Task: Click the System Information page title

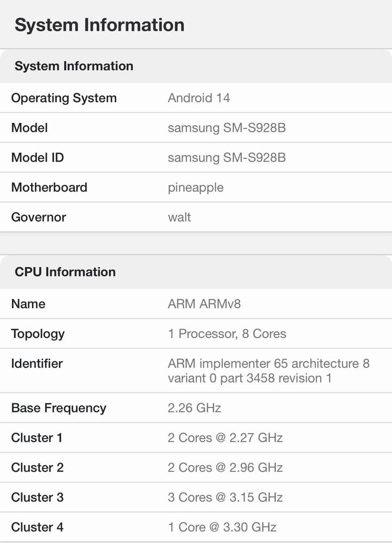Action: point(99,25)
